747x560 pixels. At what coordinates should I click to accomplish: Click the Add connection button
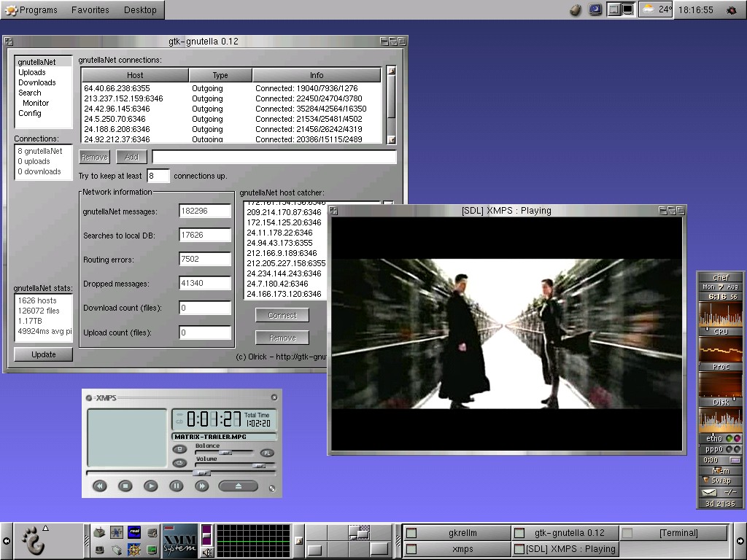coord(131,157)
